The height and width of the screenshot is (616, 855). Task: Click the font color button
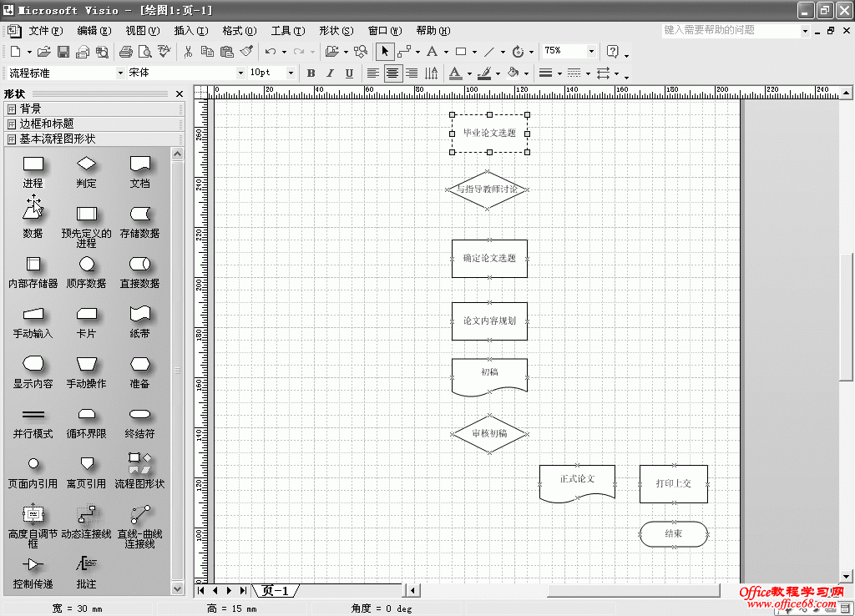pos(455,73)
